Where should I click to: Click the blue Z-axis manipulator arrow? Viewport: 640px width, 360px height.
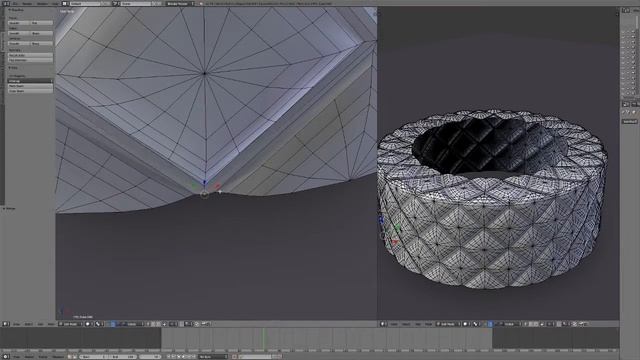[204, 181]
